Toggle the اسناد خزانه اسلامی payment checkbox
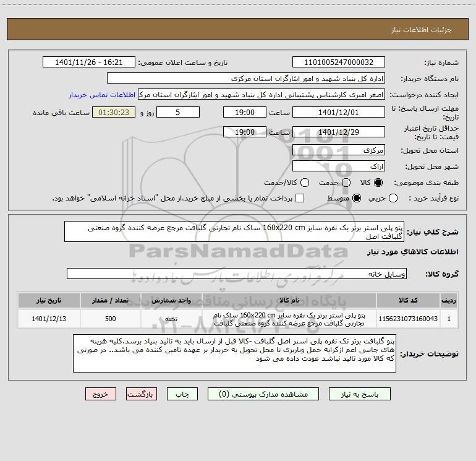 click(300, 198)
